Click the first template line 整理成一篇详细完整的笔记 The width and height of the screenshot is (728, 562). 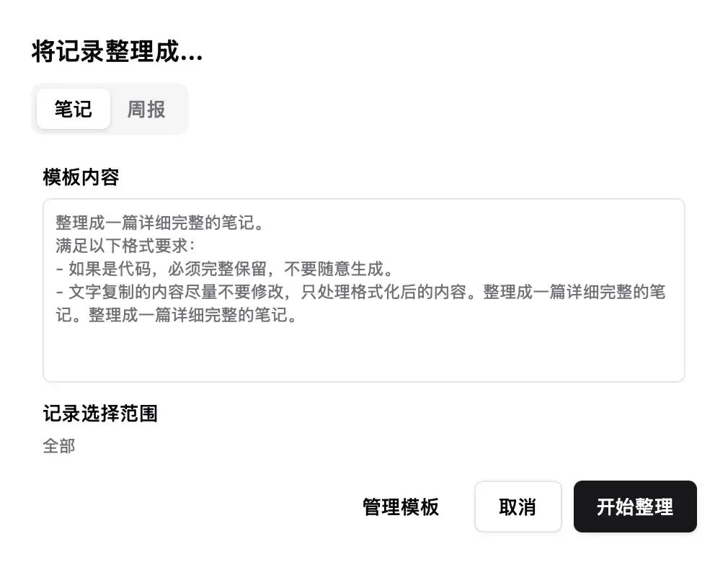point(160,223)
